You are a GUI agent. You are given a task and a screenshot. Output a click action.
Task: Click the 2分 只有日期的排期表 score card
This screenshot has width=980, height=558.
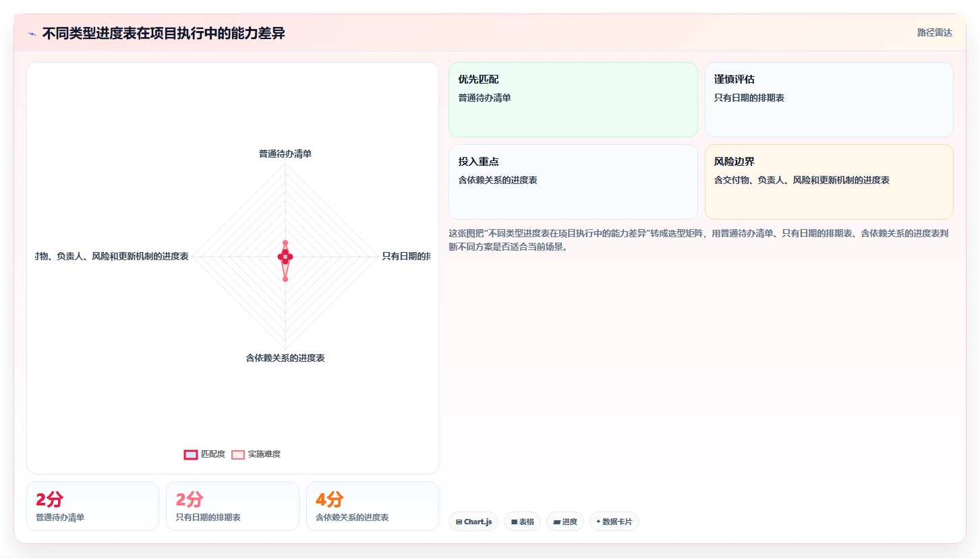click(232, 506)
